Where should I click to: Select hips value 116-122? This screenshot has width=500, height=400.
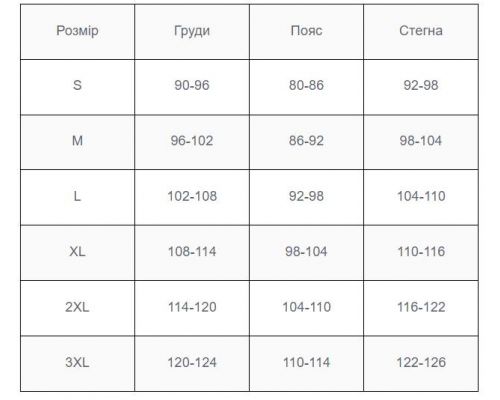421,307
